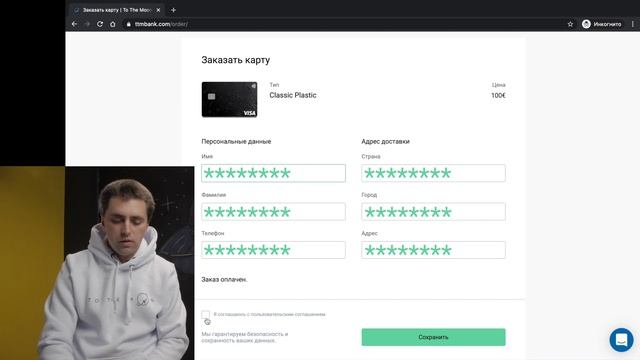Reload the page with the refresh icon
Screen dimensions: 640x360
(x=100, y=24)
